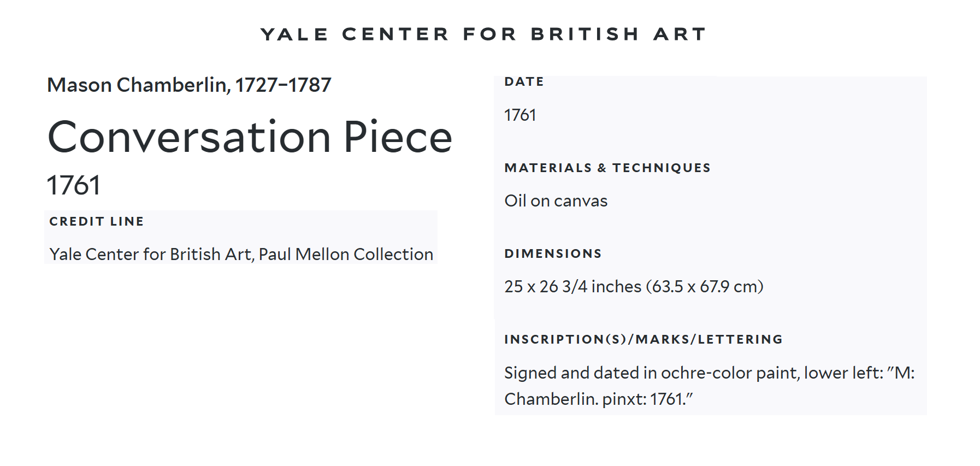Viewport: 980px width, 466px height.
Task: Click the DIMENSIONS heading
Action: [553, 254]
